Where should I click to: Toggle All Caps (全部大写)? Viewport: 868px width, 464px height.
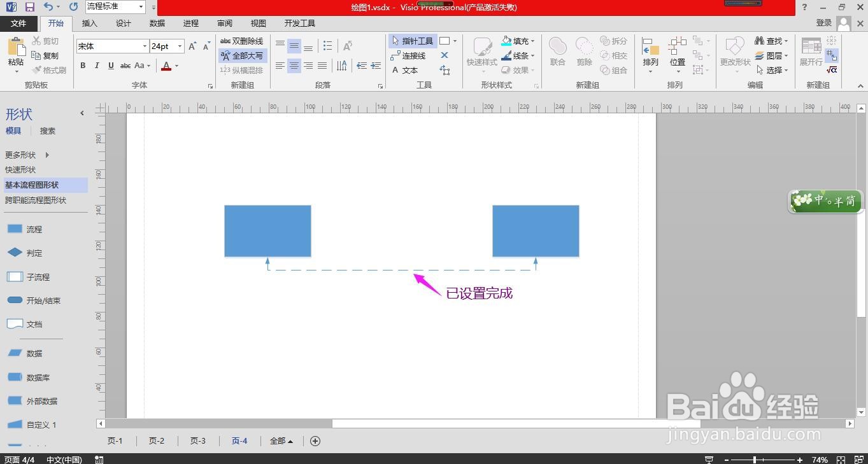click(x=241, y=55)
